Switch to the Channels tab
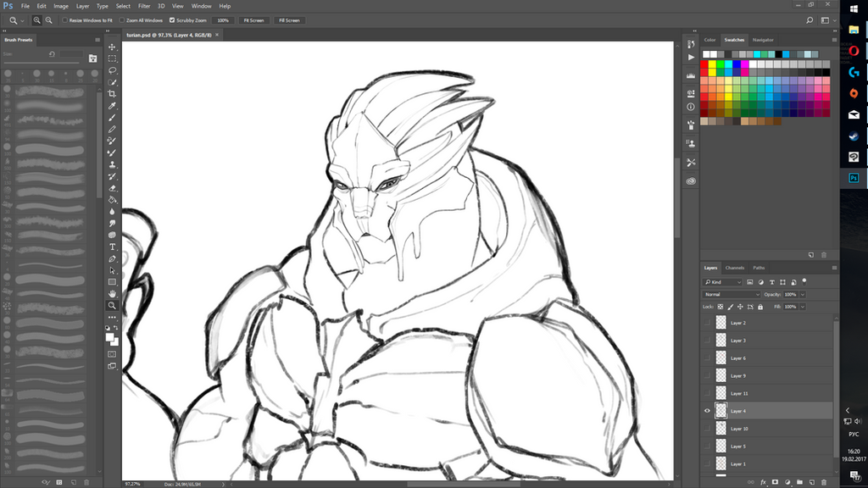This screenshot has height=488, width=868. 735,268
